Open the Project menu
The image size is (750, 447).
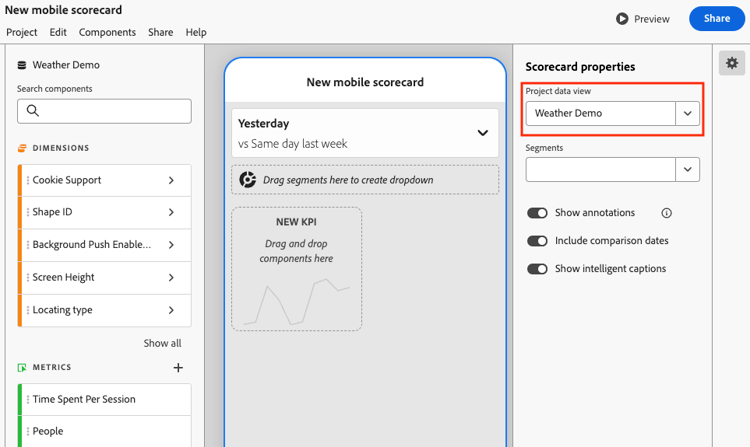pyautogui.click(x=22, y=32)
